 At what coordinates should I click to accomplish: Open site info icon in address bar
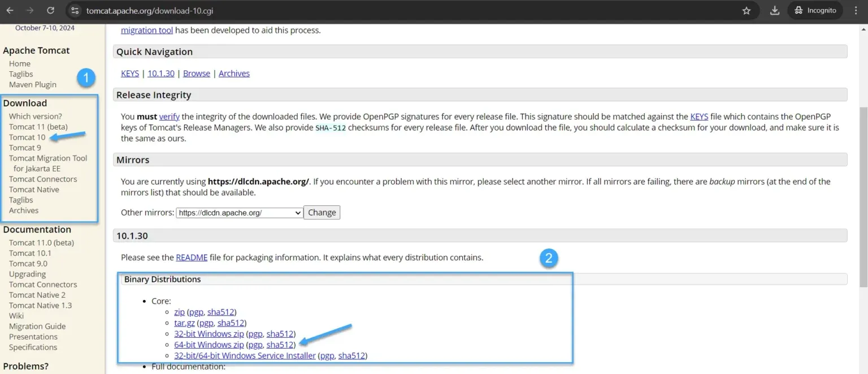(x=75, y=11)
